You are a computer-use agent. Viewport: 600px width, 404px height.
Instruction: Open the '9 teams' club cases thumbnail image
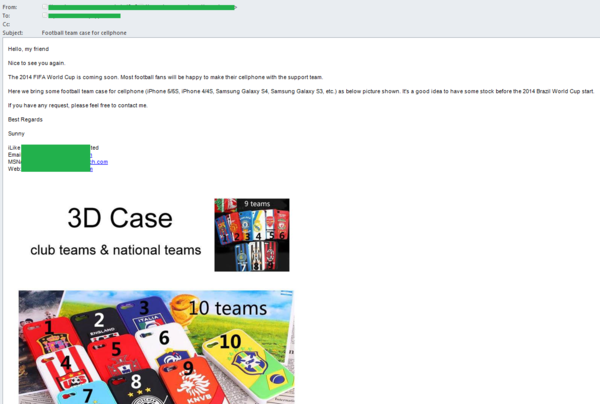click(x=252, y=235)
